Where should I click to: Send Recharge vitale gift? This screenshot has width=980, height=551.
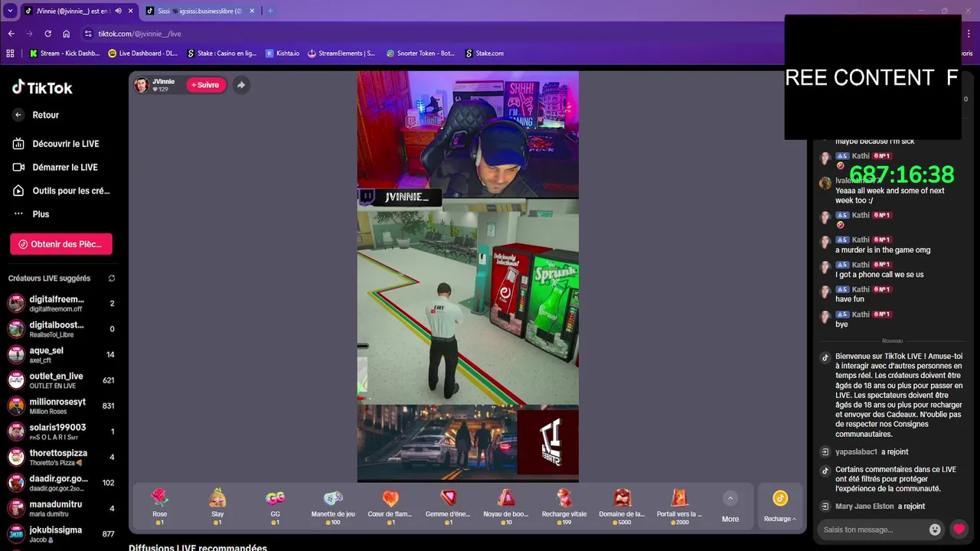(x=564, y=507)
